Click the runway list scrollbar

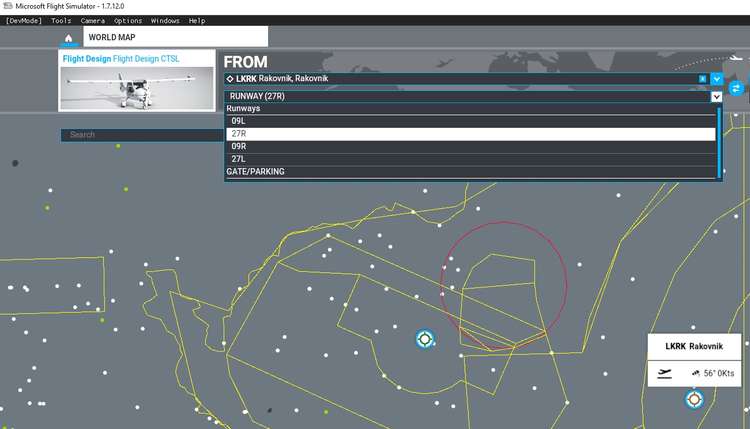[x=719, y=142]
